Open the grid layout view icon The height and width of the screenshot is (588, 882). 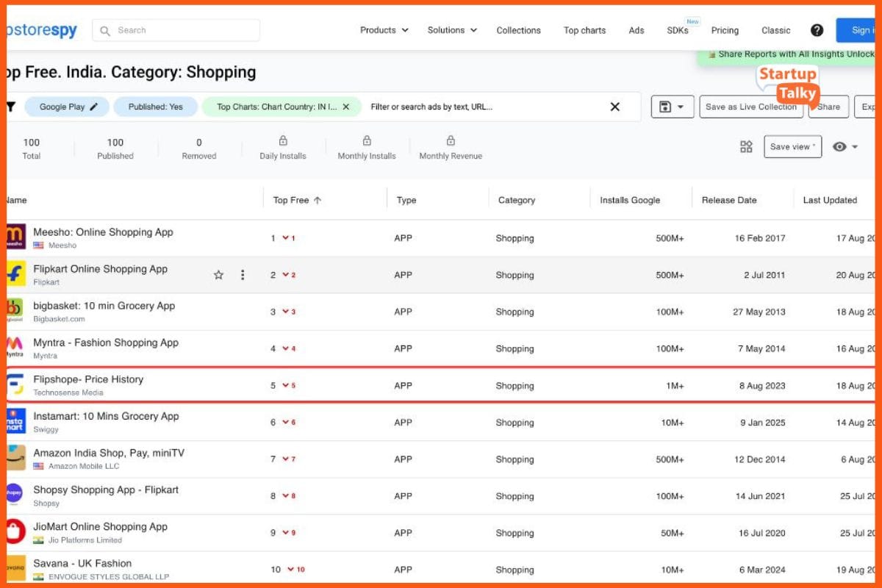[746, 146]
